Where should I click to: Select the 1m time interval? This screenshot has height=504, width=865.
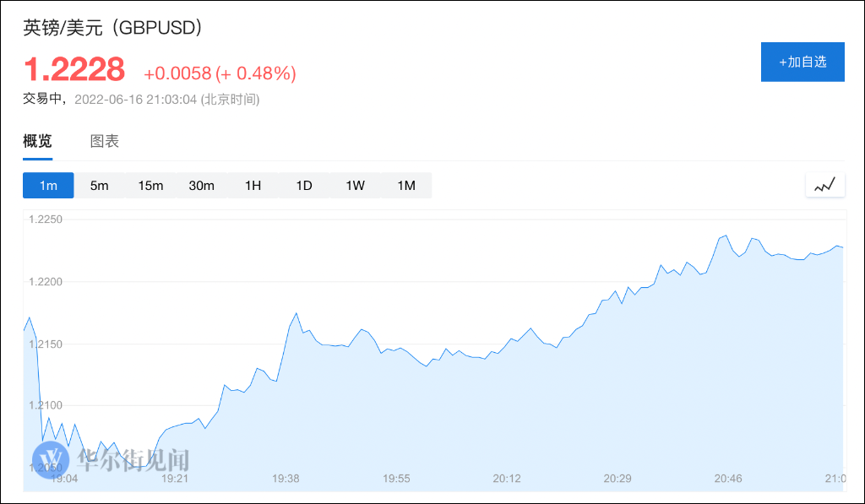pyautogui.click(x=48, y=186)
